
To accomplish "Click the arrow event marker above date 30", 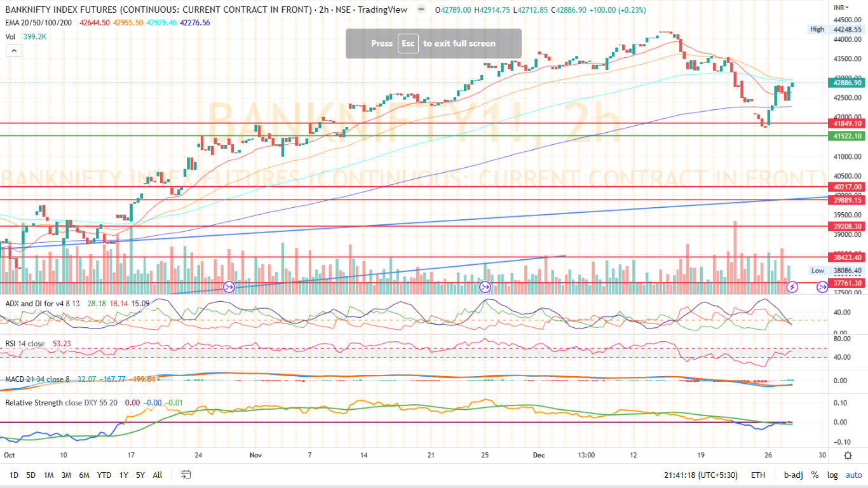I will click(x=822, y=287).
